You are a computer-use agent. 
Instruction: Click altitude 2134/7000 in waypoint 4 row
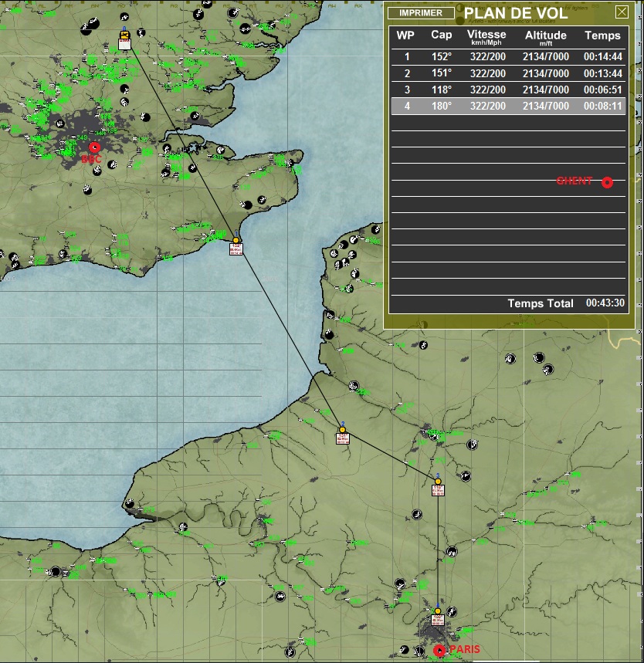[x=546, y=106]
